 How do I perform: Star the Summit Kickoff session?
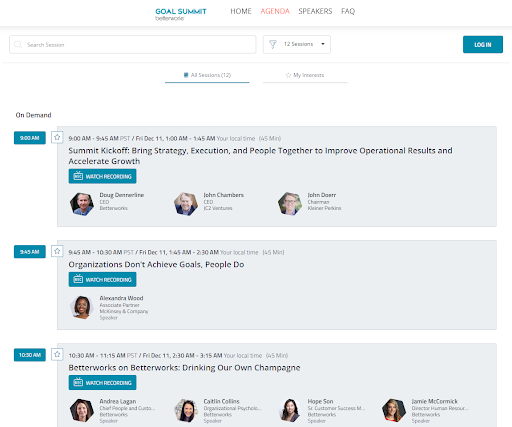coord(57,137)
